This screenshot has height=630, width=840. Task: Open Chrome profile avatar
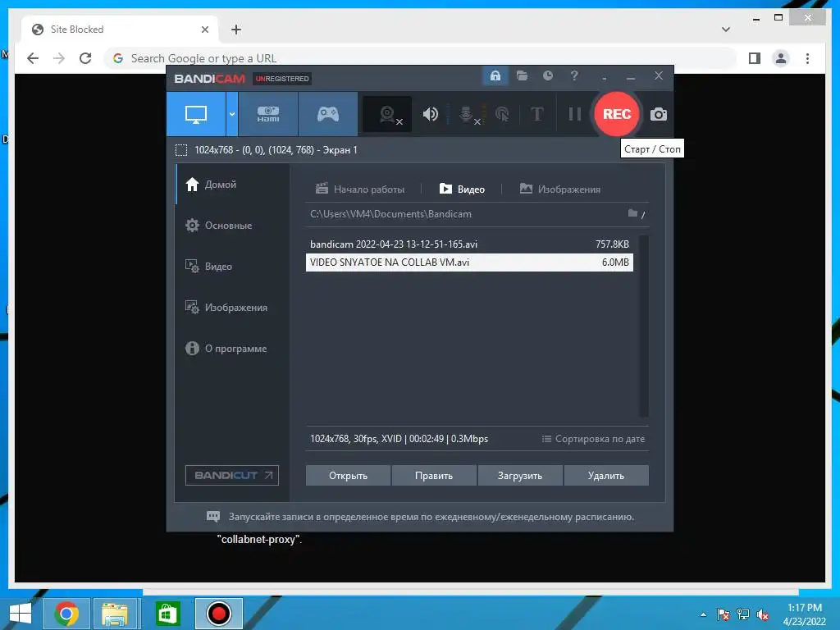[x=781, y=58]
